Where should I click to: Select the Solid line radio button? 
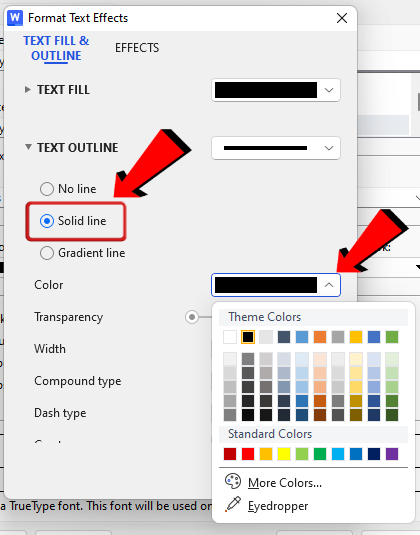click(47, 221)
